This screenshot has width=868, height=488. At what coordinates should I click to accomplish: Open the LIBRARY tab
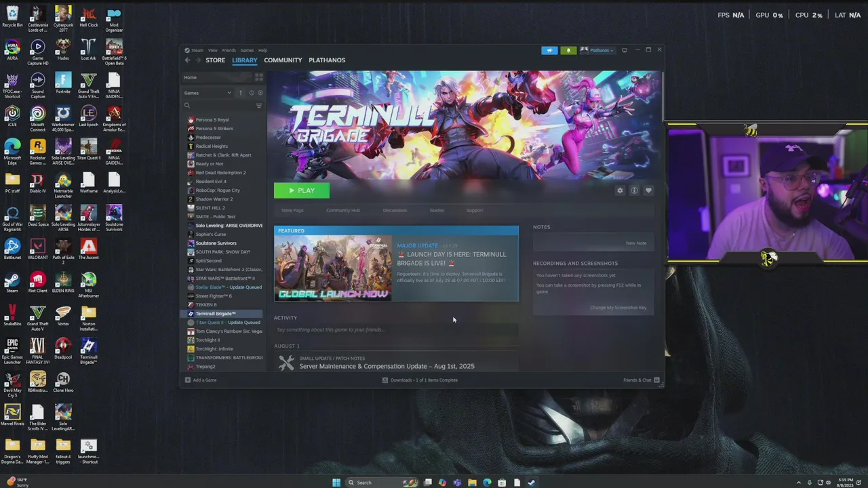coord(244,60)
